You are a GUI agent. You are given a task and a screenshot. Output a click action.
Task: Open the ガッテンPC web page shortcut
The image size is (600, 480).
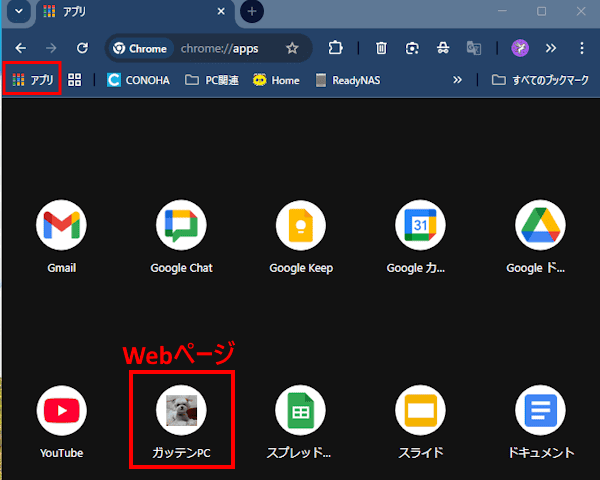(181, 410)
